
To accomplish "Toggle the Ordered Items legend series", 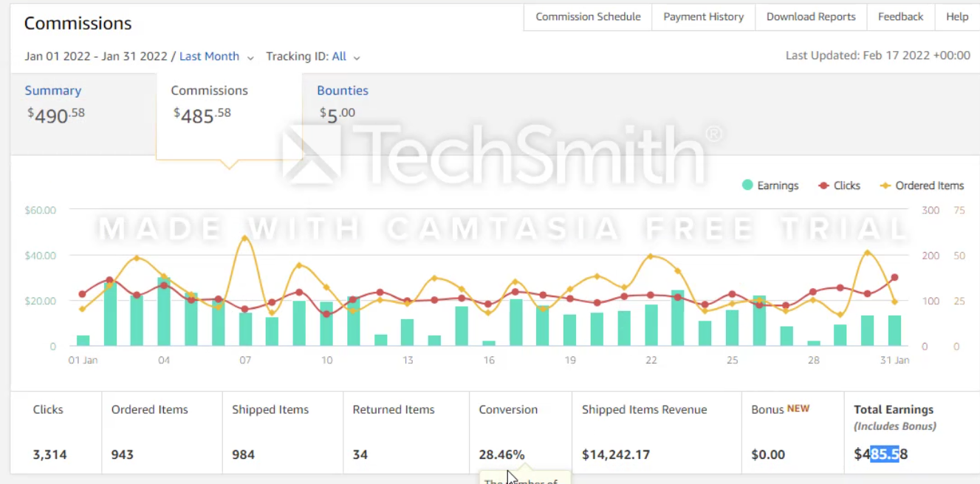I will point(922,185).
